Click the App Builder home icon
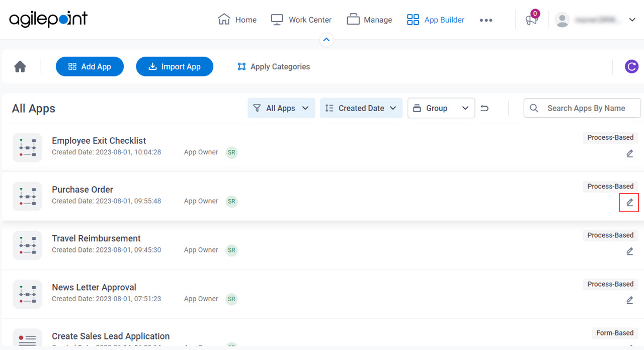This screenshot has height=350, width=644. click(20, 66)
